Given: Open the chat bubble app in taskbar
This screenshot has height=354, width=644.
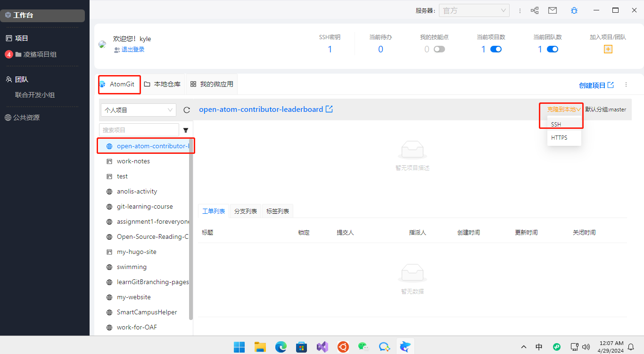Looking at the screenshot, I should coord(384,347).
